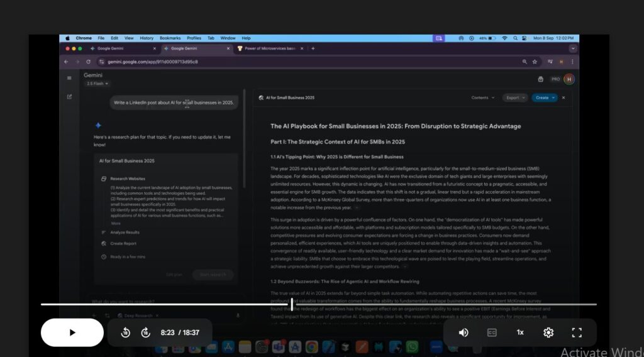Click More under the research plan steps
This screenshot has height=357, width=644.
[x=116, y=223]
